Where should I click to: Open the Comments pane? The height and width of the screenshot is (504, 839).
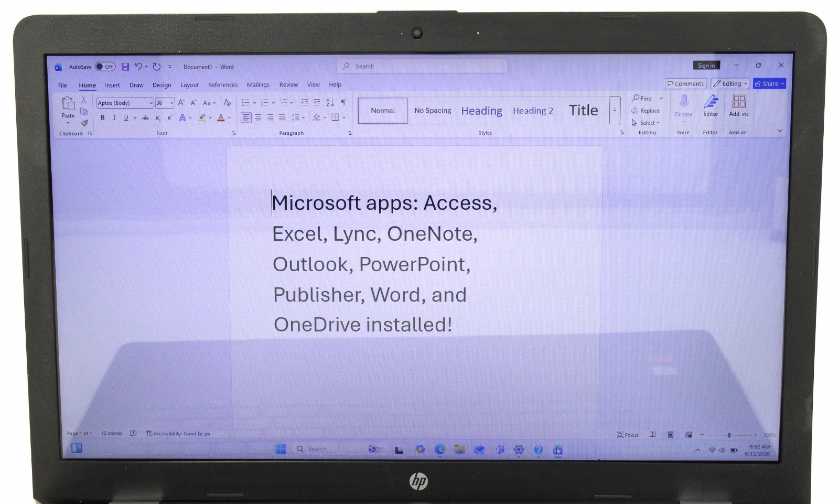[686, 84]
